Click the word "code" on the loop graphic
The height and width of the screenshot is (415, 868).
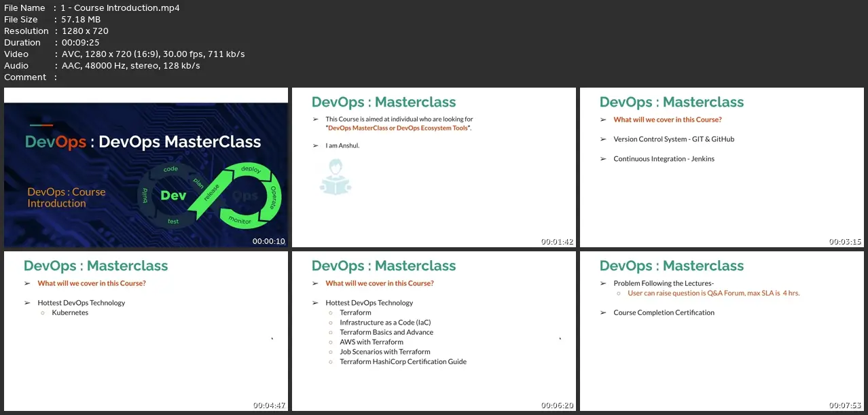tap(170, 168)
